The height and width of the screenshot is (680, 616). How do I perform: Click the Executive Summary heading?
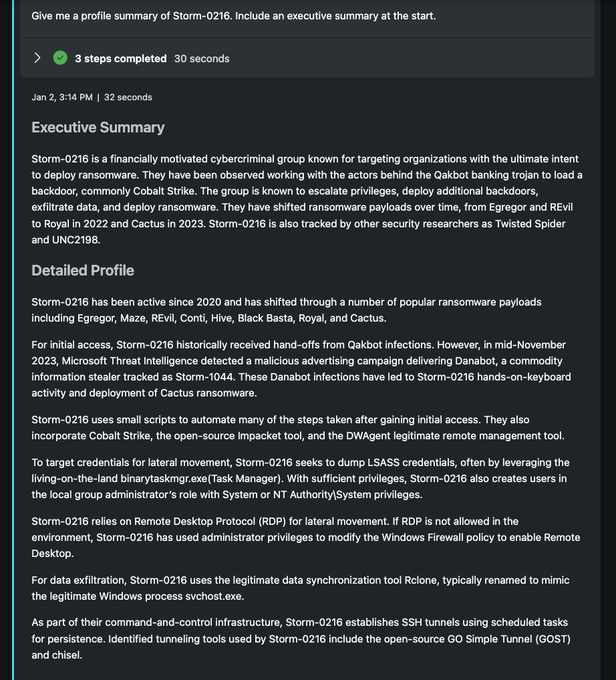(x=98, y=128)
